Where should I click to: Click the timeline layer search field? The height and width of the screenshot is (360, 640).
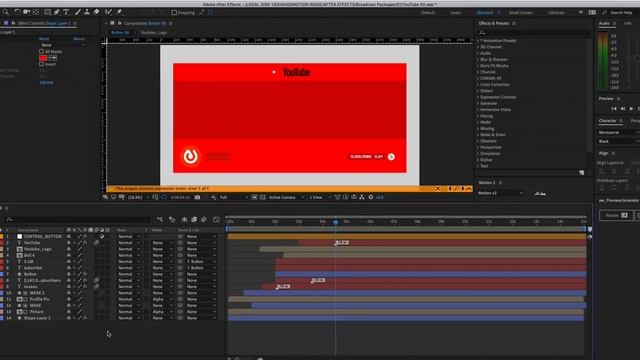click(78, 220)
